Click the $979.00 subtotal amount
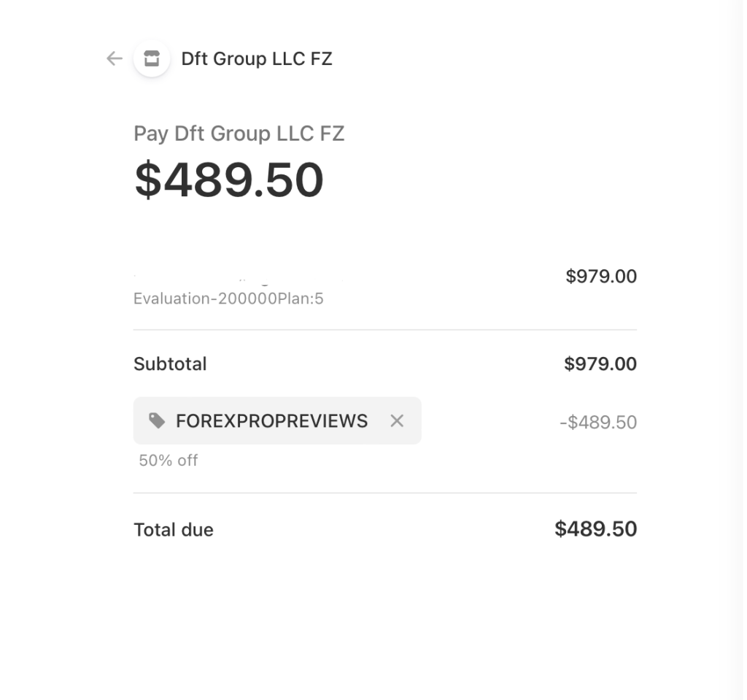The image size is (747, 700). click(x=600, y=364)
